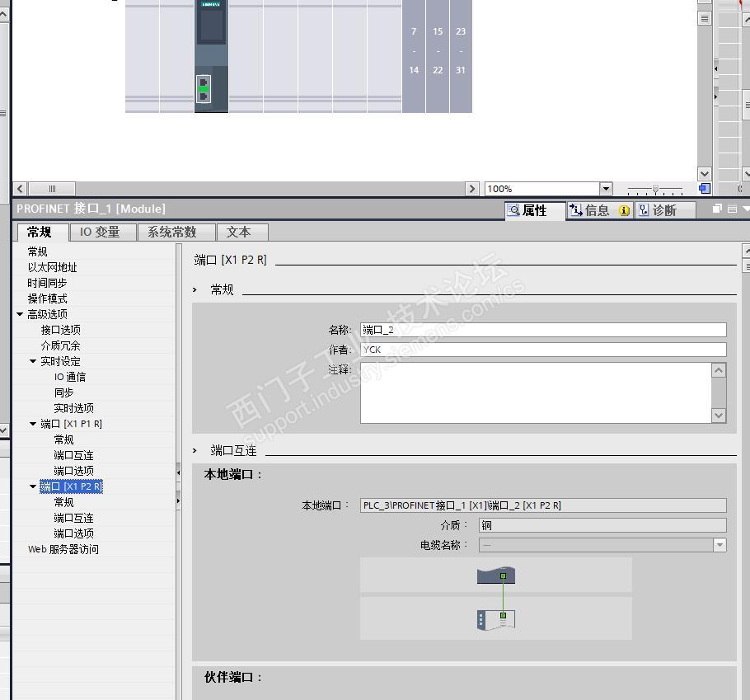Click rack slot range 15-22
The width and height of the screenshot is (750, 700).
(x=438, y=56)
